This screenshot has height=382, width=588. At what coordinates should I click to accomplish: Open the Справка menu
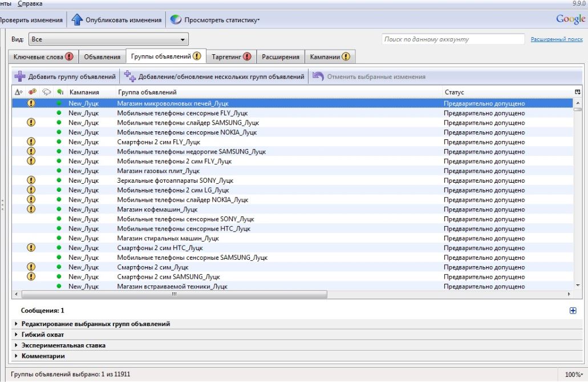(30, 4)
